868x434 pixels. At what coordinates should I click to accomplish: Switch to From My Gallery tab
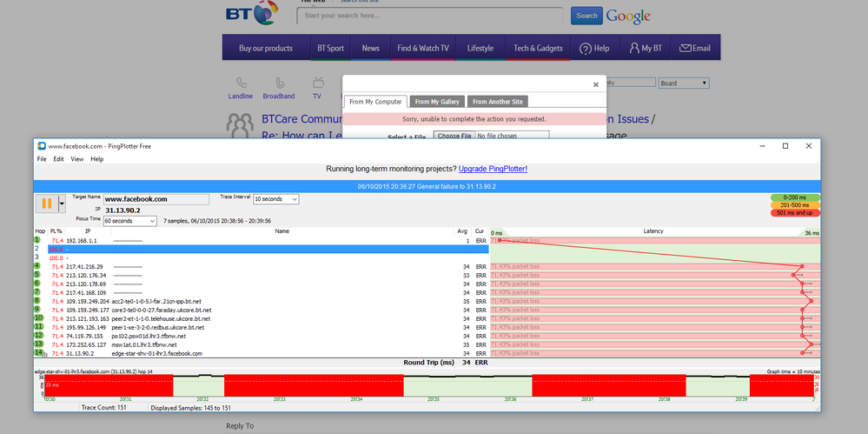[437, 102]
